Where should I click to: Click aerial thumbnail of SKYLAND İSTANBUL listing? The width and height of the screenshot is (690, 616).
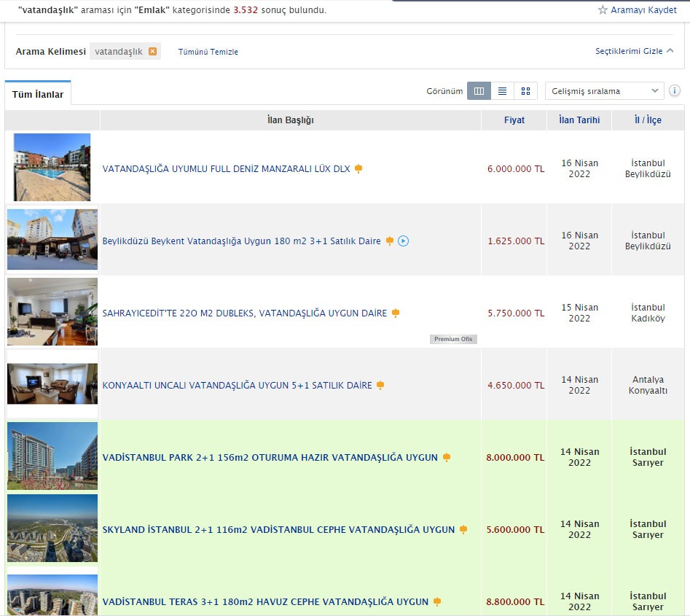(x=52, y=528)
